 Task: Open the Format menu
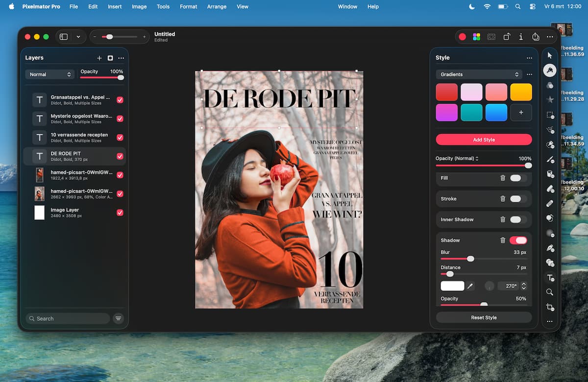pyautogui.click(x=188, y=7)
